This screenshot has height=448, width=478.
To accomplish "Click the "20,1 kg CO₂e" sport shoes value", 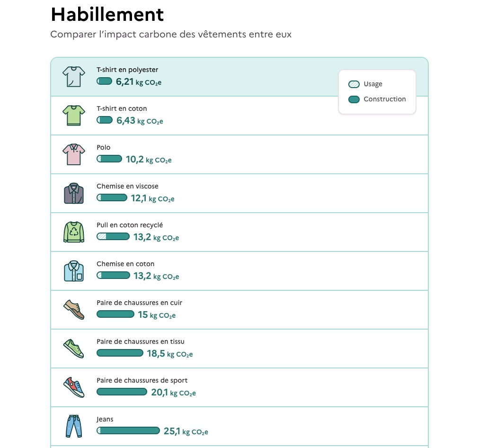I will 173,393.
